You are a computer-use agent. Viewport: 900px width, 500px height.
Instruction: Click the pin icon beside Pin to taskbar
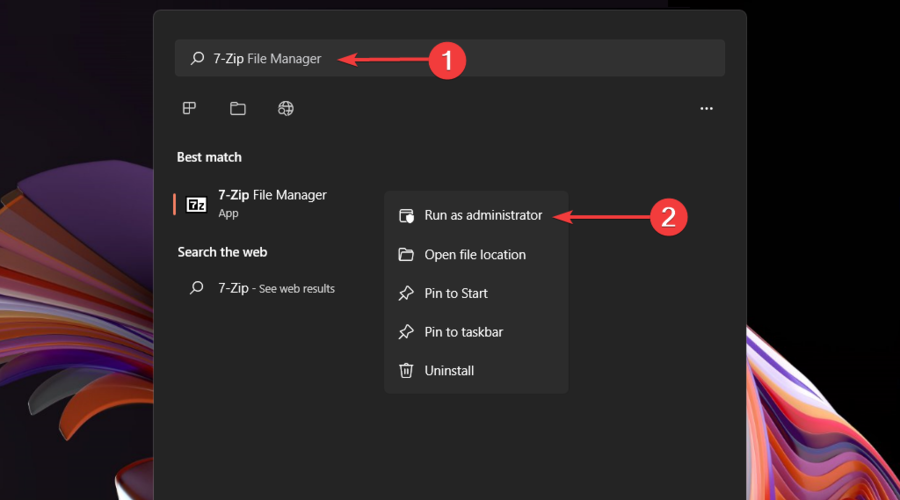pos(406,332)
